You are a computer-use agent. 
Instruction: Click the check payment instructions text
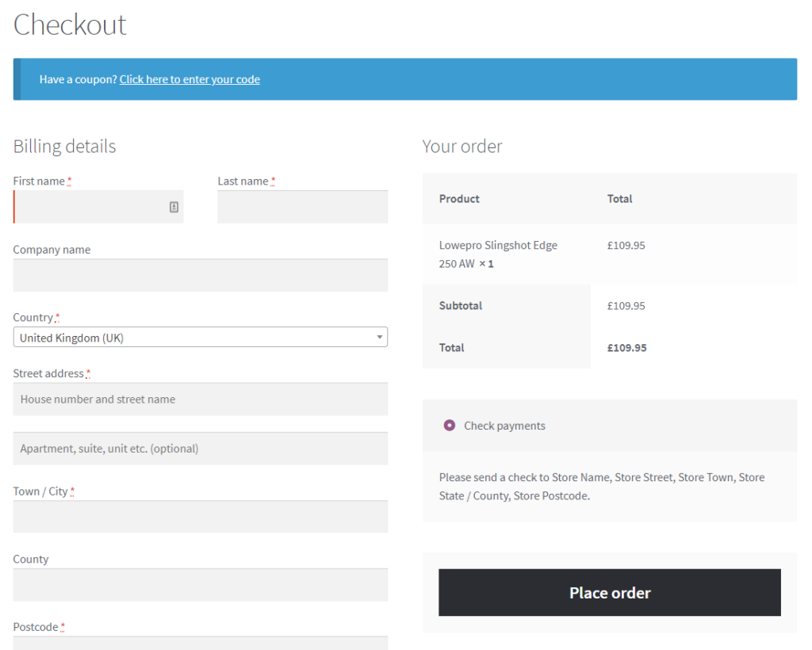tap(601, 487)
